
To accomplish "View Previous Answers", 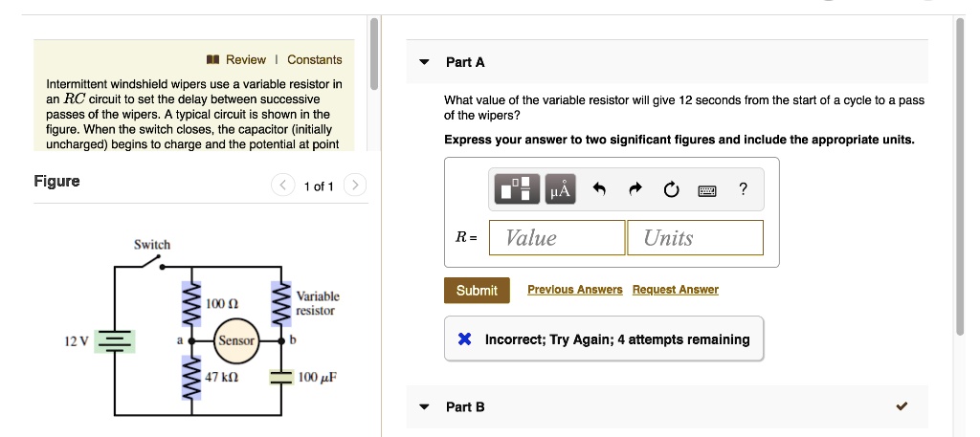I will click(574, 290).
